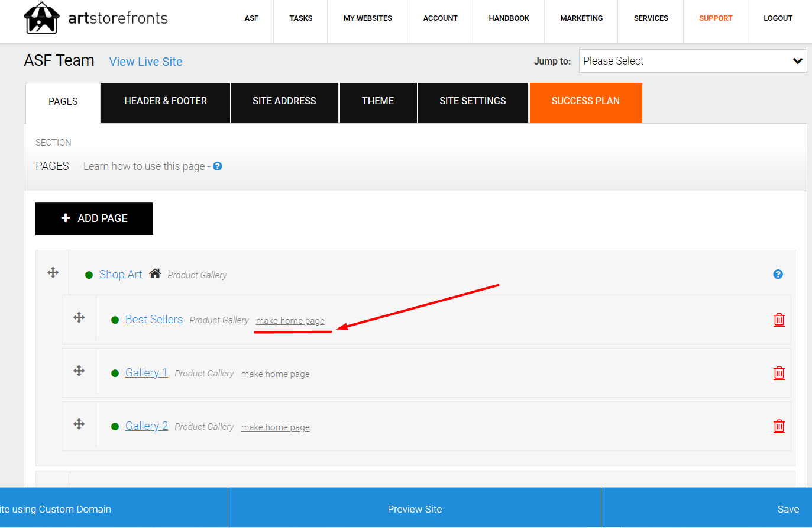Open the Gallery 1 page link
This screenshot has width=812, height=528.
click(x=147, y=373)
